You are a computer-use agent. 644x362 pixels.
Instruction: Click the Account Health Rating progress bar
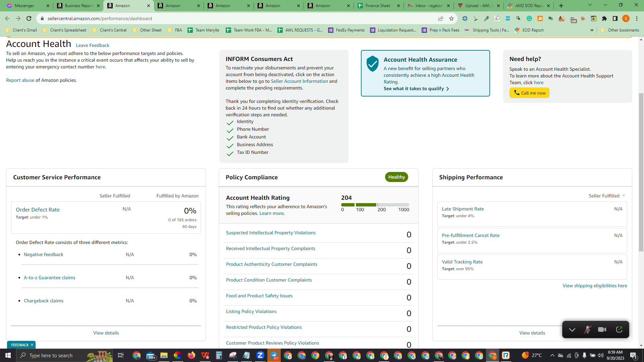click(x=375, y=204)
